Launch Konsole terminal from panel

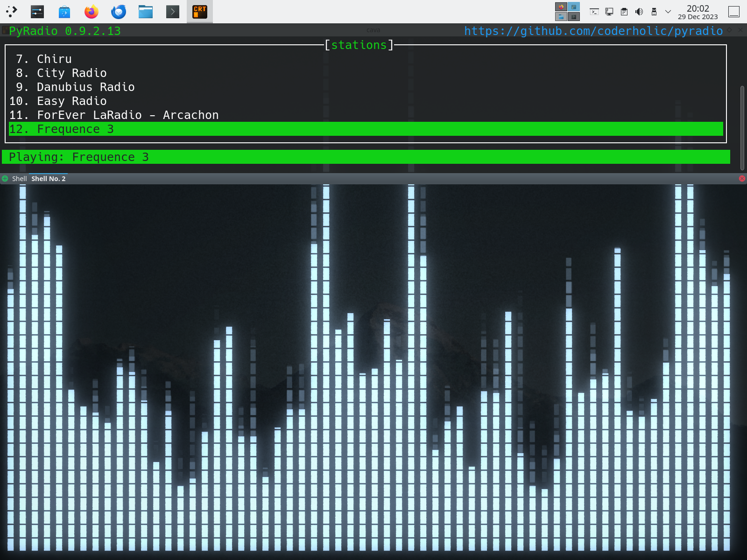173,11
